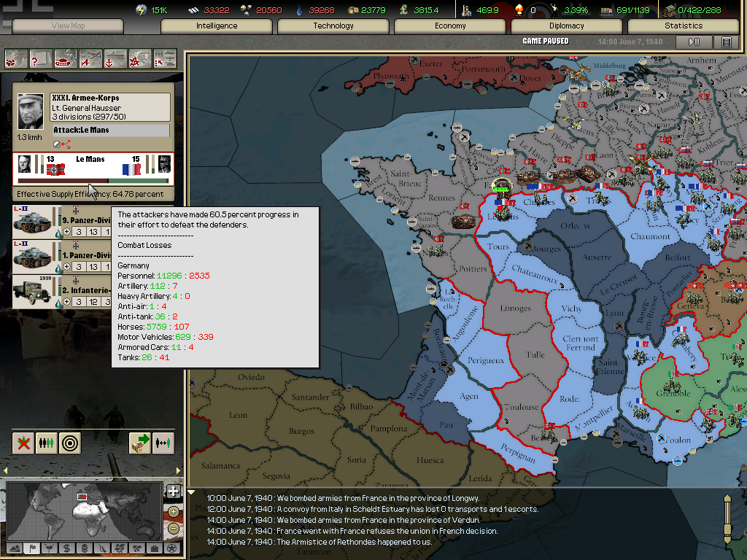Open the Economy tab
747x560 pixels.
[450, 26]
